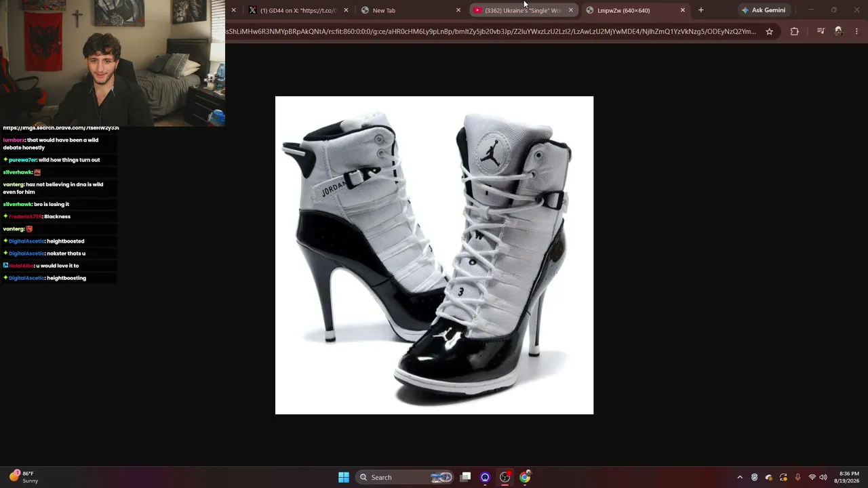
Task: Open the media controls icon in toolbar
Action: click(821, 31)
